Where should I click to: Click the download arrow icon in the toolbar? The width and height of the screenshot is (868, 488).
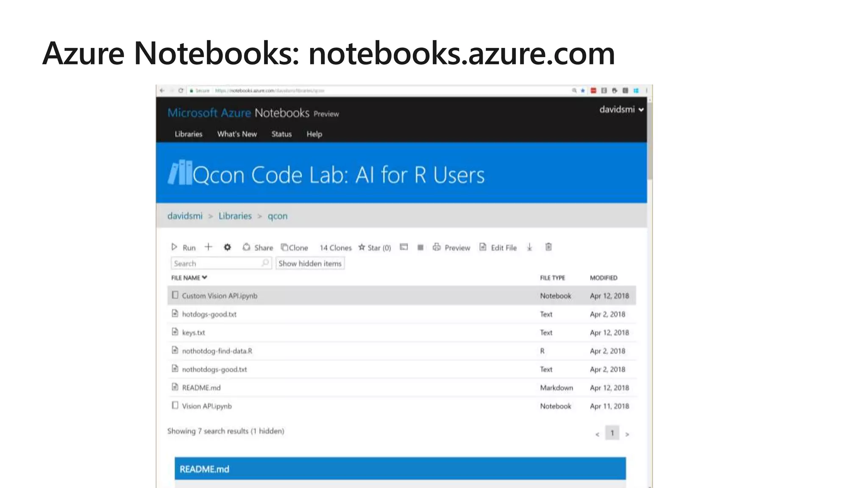click(529, 247)
